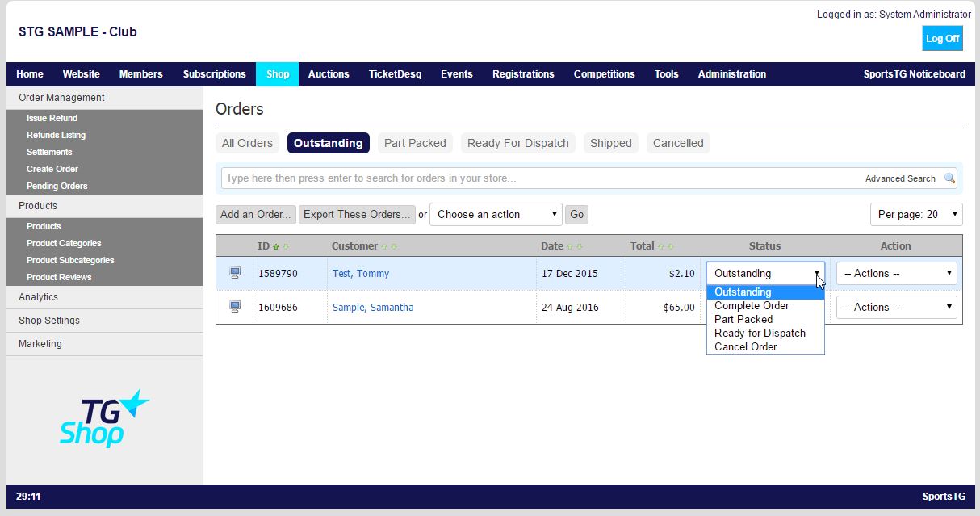The image size is (980, 516).
Task: Open the SportsTG Noticeboard link
Action: [x=915, y=74]
